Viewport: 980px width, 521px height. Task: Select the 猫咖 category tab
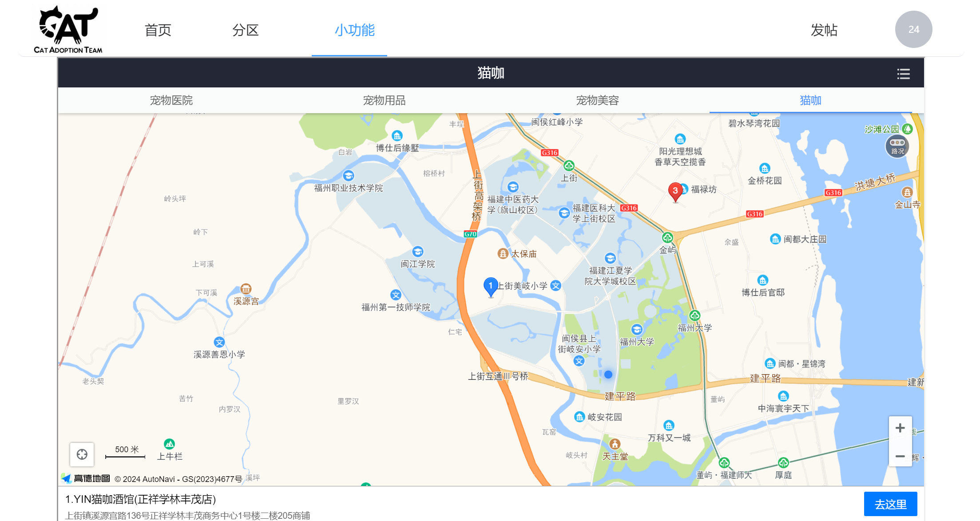point(810,100)
